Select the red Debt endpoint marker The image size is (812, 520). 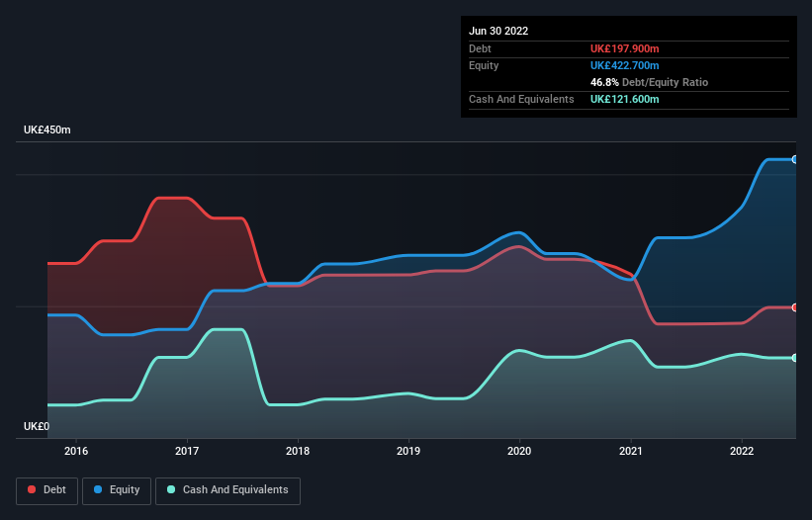795,307
